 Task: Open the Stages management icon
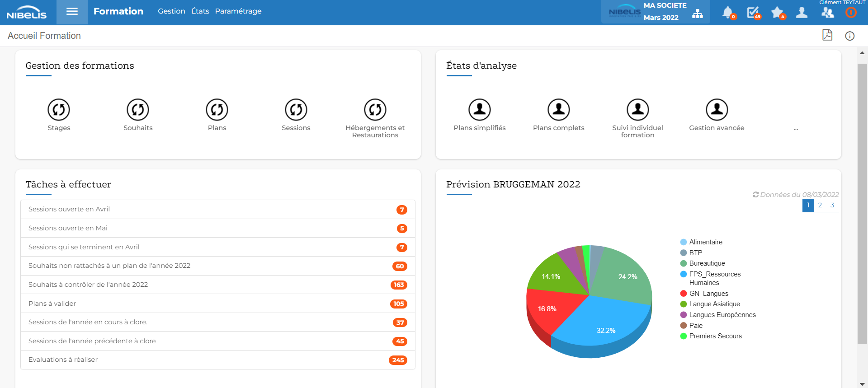(59, 110)
